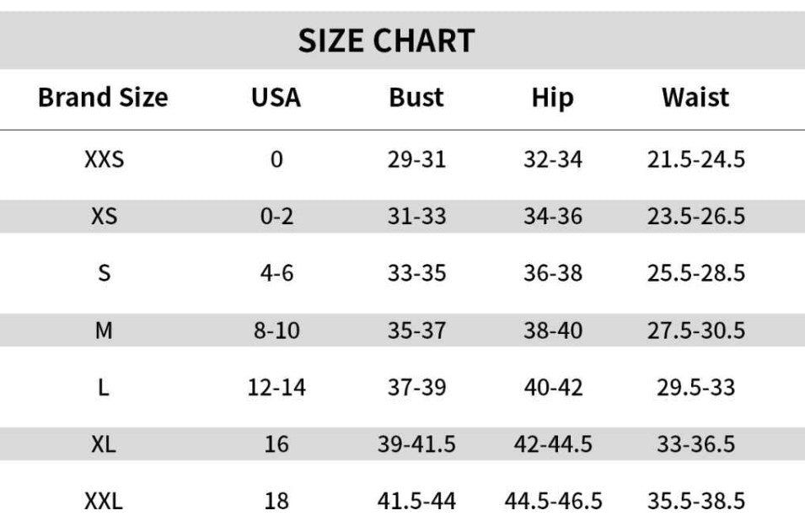Select the XXS brand size cell
The height and width of the screenshot is (532, 805).
pos(104,159)
